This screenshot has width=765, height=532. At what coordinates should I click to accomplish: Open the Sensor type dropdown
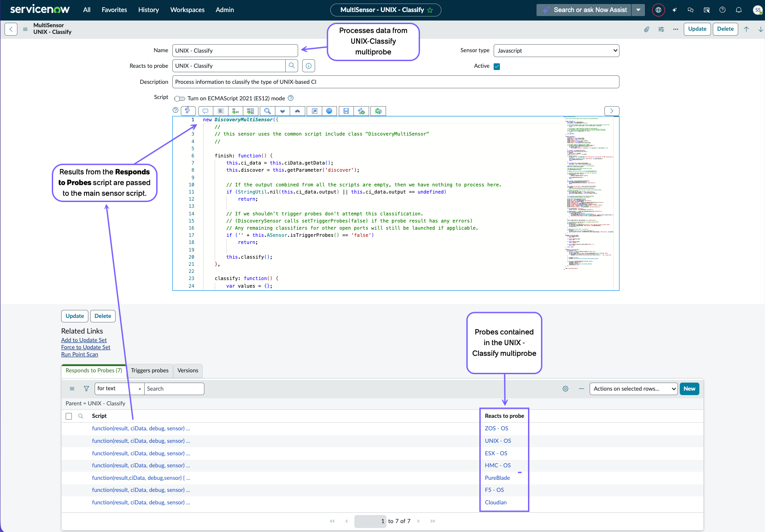556,51
